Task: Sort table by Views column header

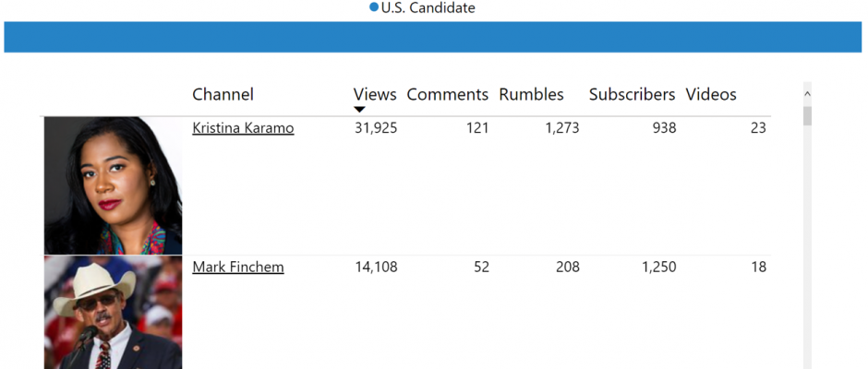Action: [x=375, y=95]
